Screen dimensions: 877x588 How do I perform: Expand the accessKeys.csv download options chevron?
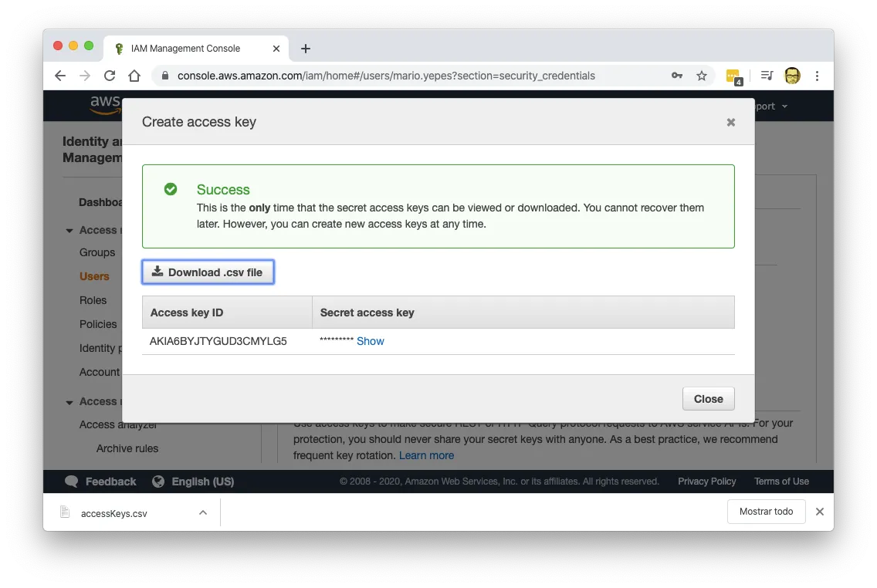point(203,512)
